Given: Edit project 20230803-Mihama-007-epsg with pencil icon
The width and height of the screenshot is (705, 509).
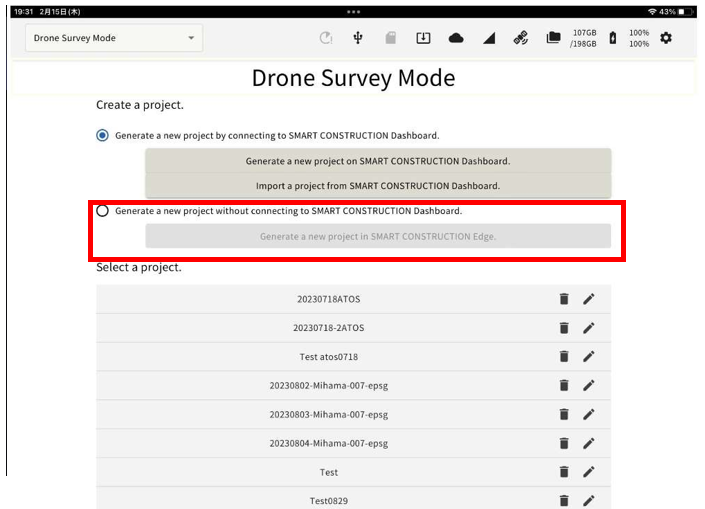Looking at the screenshot, I should 589,414.
